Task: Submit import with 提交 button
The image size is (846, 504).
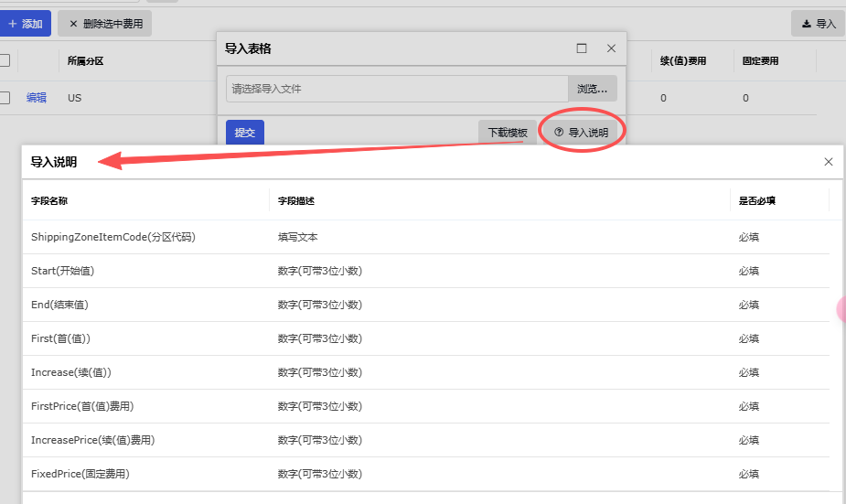Action: tap(245, 133)
